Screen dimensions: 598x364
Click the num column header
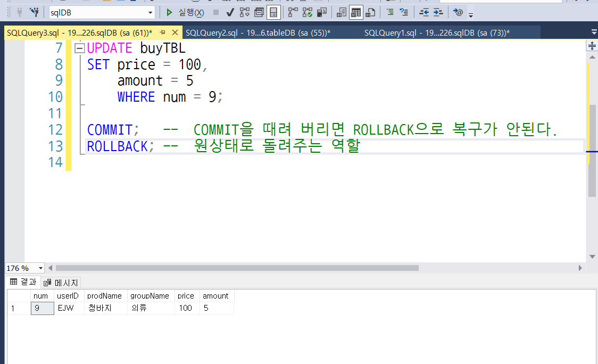43,296
